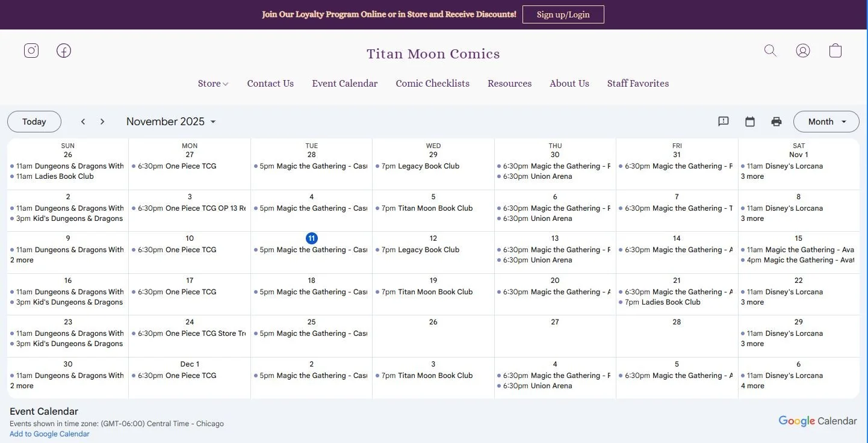Expand '2 more' events on Sunday 30
This screenshot has width=868, height=443.
(x=22, y=386)
